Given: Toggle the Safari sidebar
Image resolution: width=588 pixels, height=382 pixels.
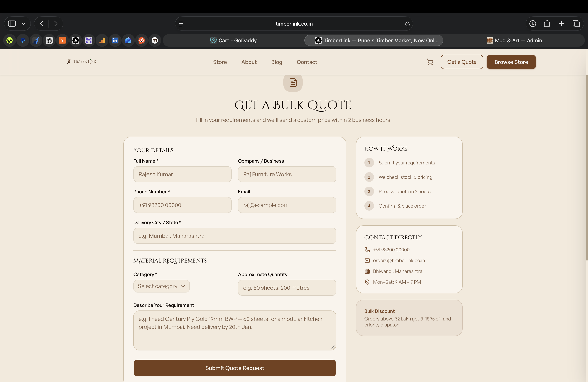Looking at the screenshot, I should click(x=11, y=23).
